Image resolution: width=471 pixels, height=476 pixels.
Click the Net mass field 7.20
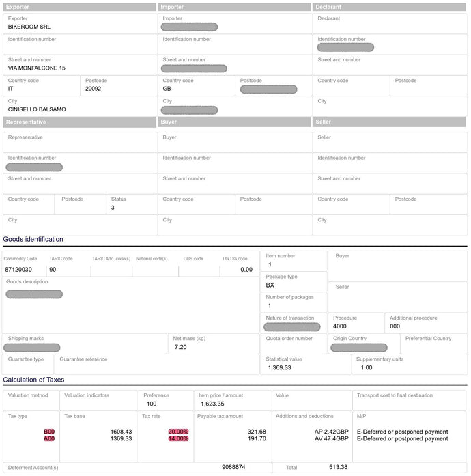point(181,347)
